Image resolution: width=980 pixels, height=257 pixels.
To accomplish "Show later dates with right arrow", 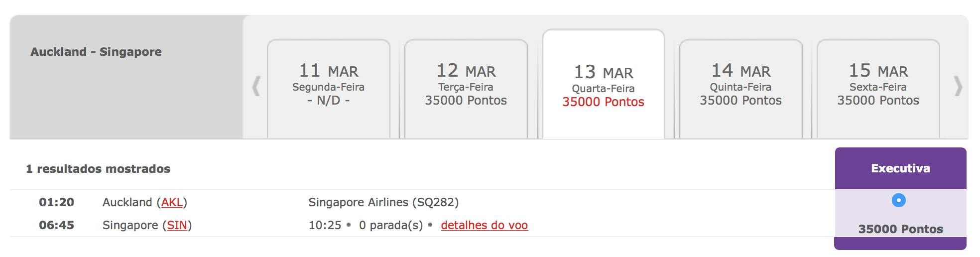I will [x=958, y=86].
